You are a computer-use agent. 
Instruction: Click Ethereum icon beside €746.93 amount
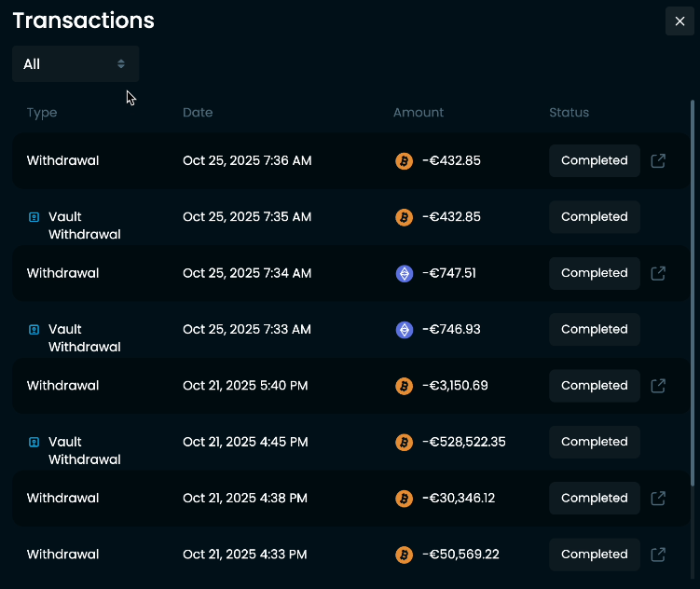pos(404,329)
